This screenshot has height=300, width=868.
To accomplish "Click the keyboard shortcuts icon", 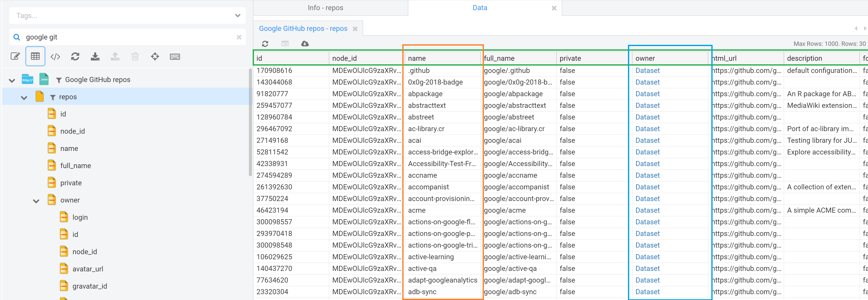I will click(x=175, y=56).
